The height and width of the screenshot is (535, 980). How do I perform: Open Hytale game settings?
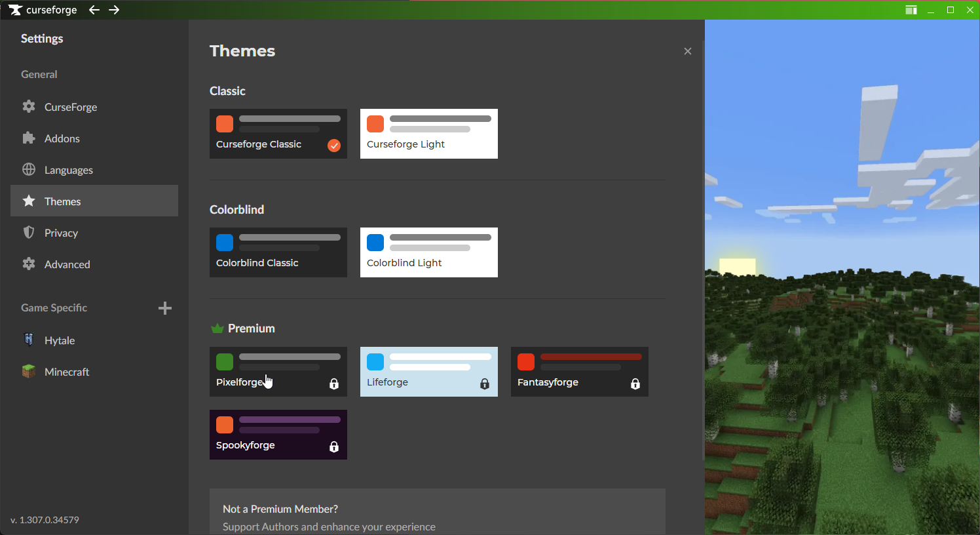click(94, 340)
